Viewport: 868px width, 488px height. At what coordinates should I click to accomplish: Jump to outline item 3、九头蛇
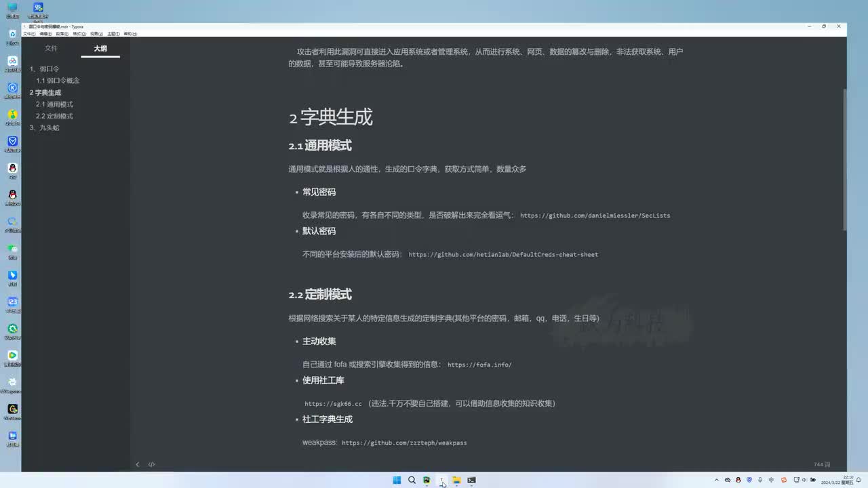click(45, 127)
